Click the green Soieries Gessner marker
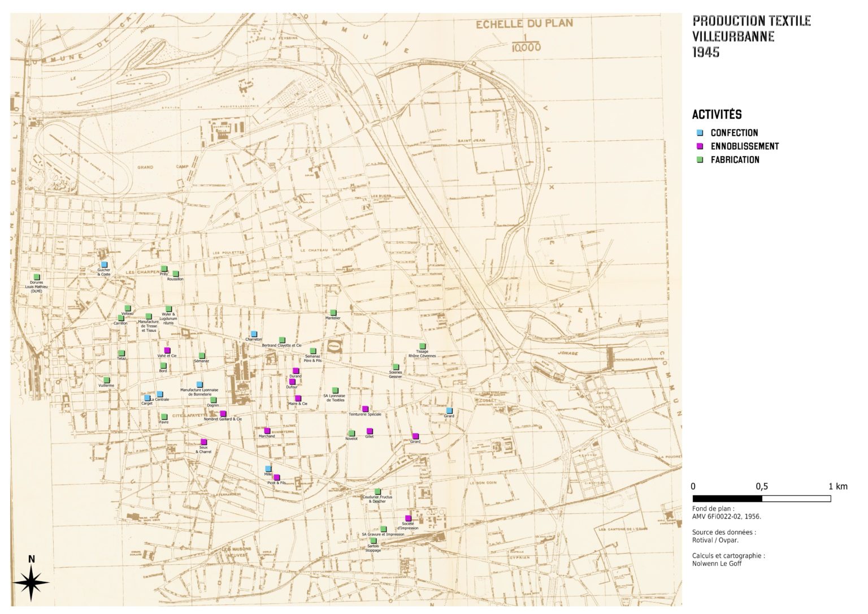Viewport: 868px width, 614px height. click(x=396, y=367)
